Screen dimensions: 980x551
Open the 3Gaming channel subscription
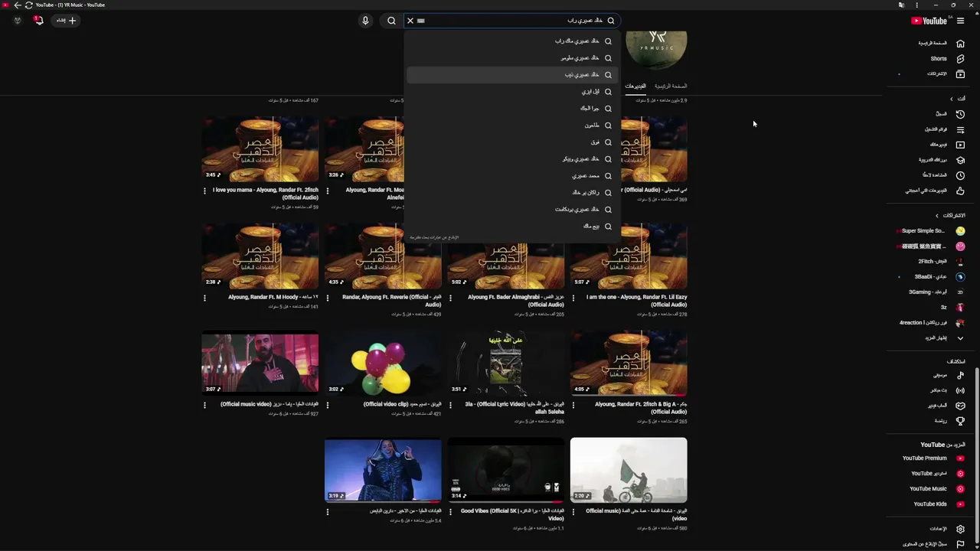click(x=937, y=292)
